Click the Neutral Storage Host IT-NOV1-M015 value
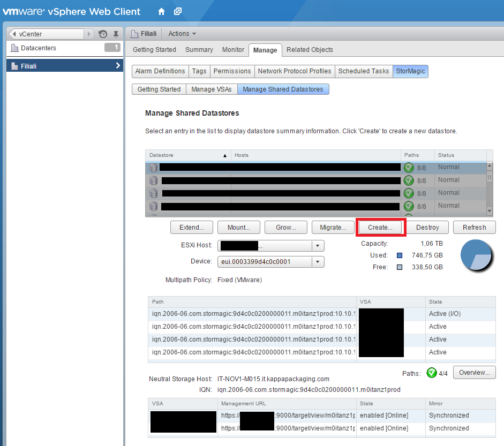 click(x=273, y=379)
